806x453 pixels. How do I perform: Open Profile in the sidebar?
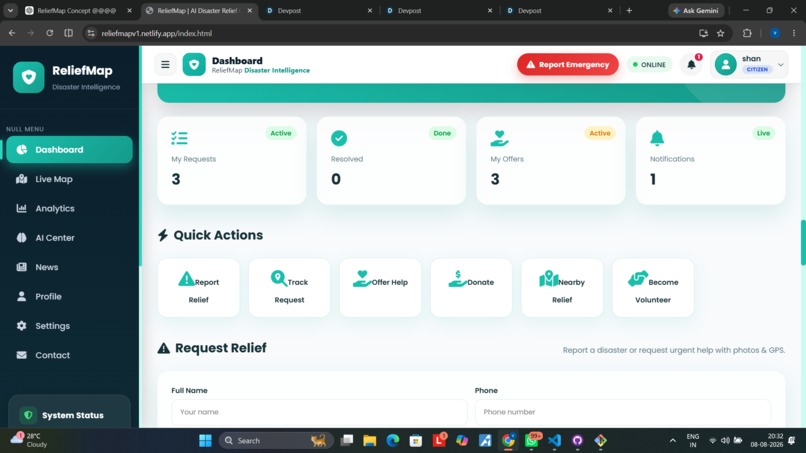69,296
